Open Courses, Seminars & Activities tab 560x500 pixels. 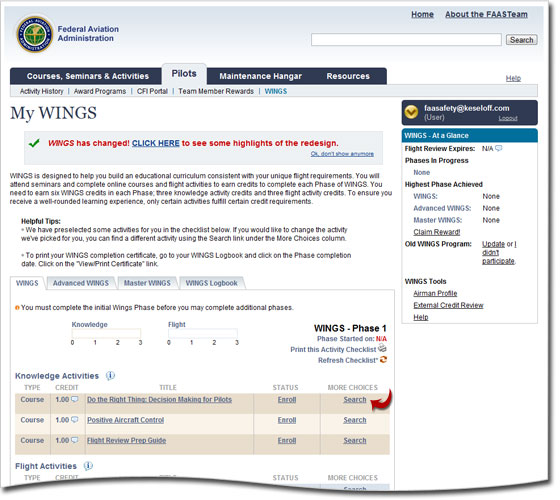coord(88,76)
